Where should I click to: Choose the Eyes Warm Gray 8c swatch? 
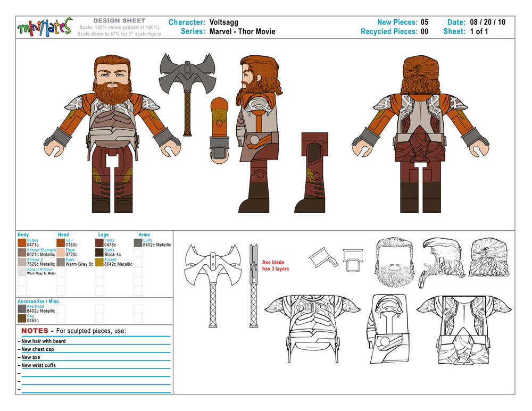[61, 262]
